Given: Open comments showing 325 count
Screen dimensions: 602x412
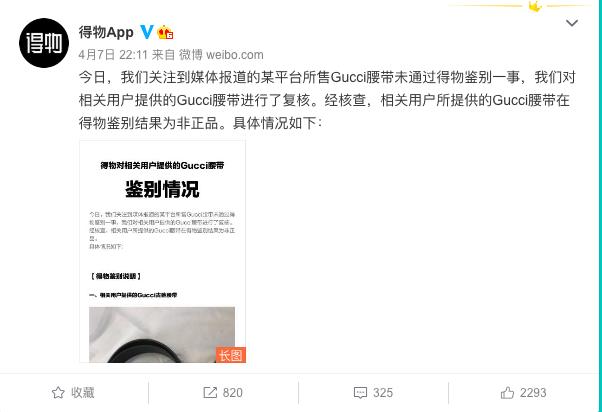Looking at the screenshot, I should coord(373,392).
